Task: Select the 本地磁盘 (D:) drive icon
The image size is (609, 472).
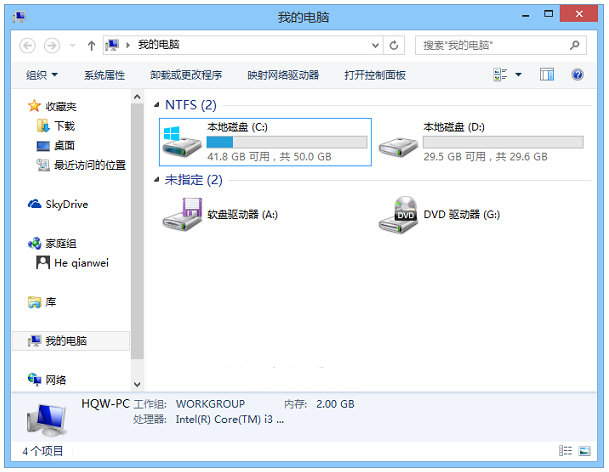Action: pyautogui.click(x=398, y=146)
